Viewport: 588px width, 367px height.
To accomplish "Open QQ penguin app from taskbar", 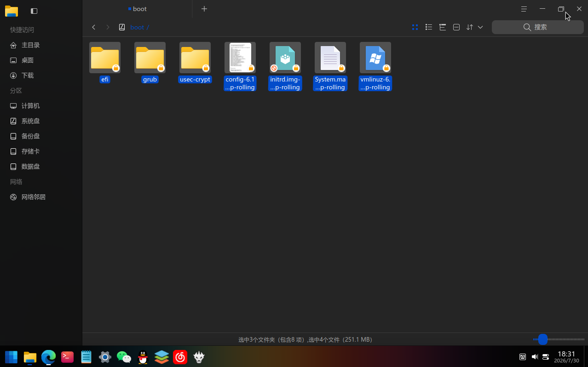I will [x=143, y=357].
